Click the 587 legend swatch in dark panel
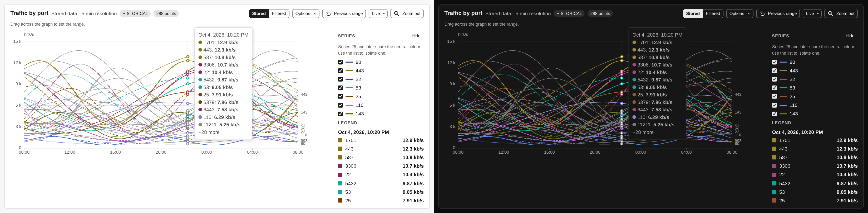Viewport: 868px width, 213px height. 774,157
